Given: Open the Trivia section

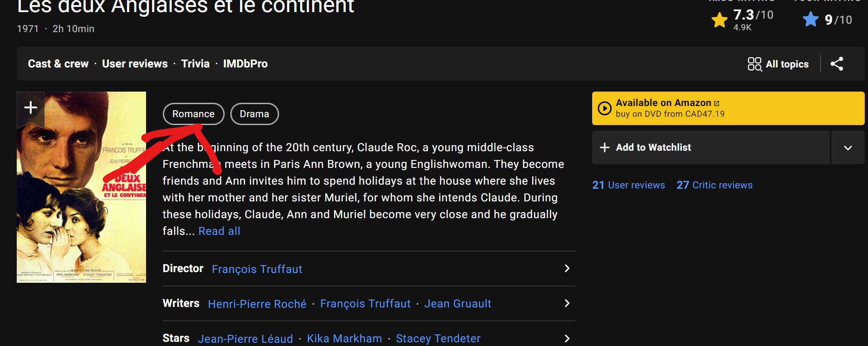Looking at the screenshot, I should 195,64.
